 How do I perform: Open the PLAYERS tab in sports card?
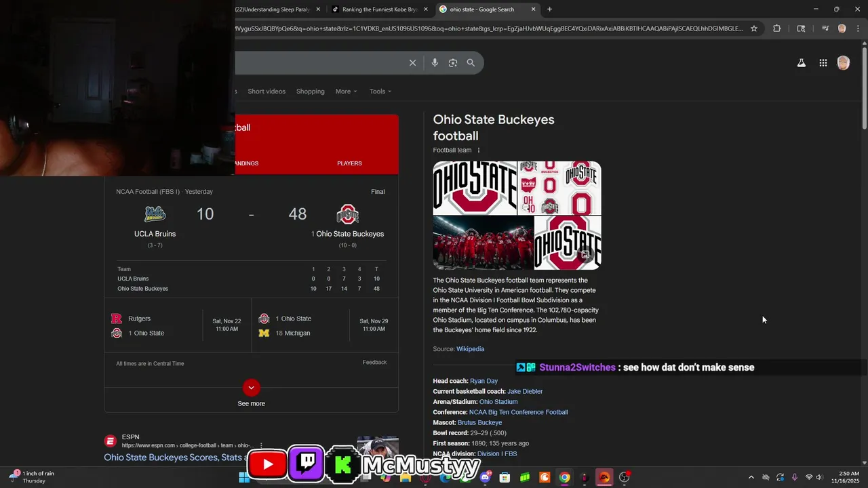pyautogui.click(x=349, y=163)
